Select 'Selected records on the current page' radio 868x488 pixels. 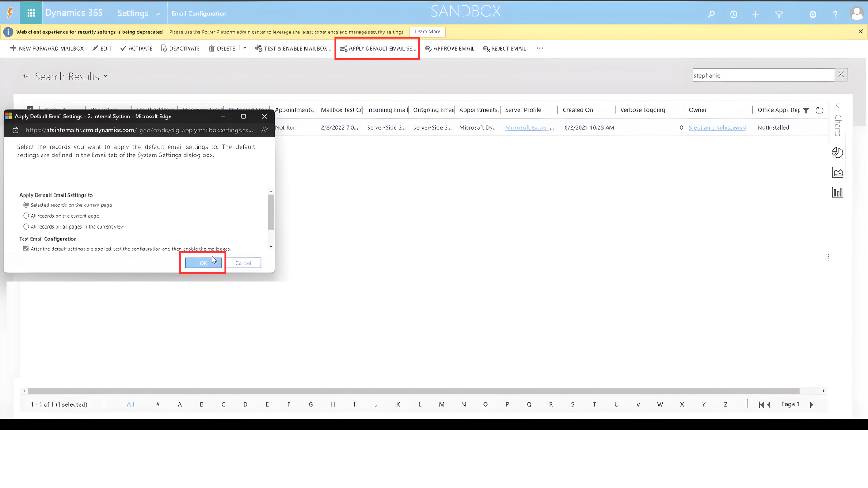click(x=26, y=205)
